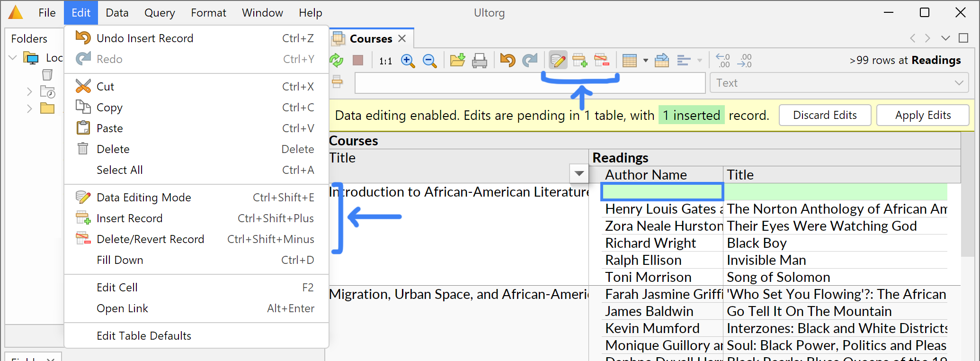
Task: Choose Fill Down menu entry
Action: coord(196,260)
